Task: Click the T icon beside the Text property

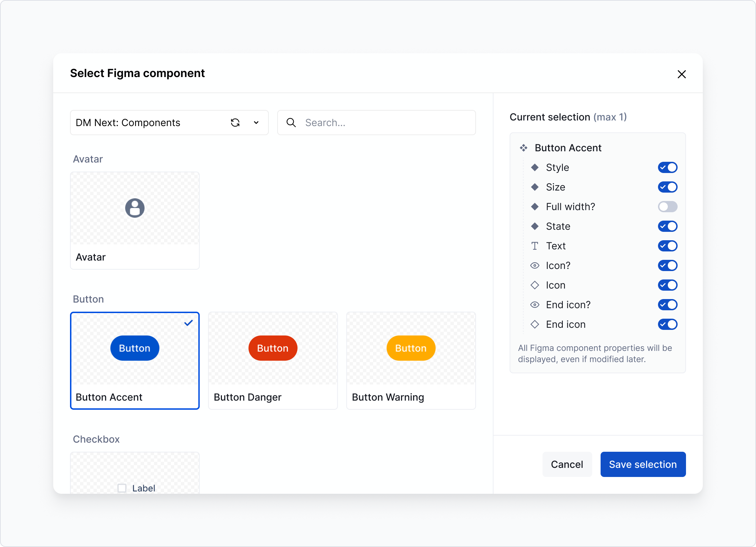Action: pyautogui.click(x=535, y=246)
